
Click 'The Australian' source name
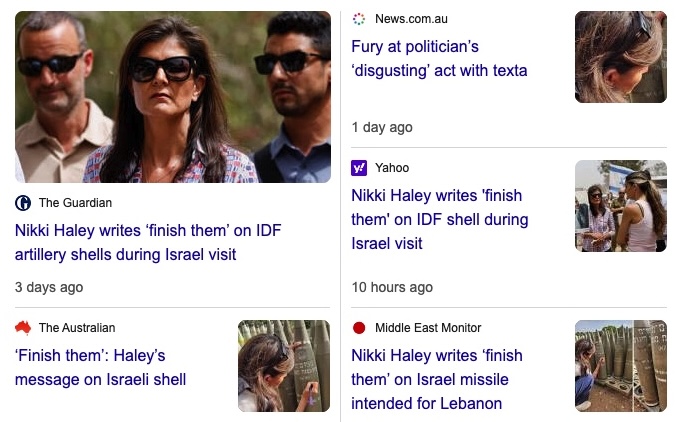pos(77,328)
